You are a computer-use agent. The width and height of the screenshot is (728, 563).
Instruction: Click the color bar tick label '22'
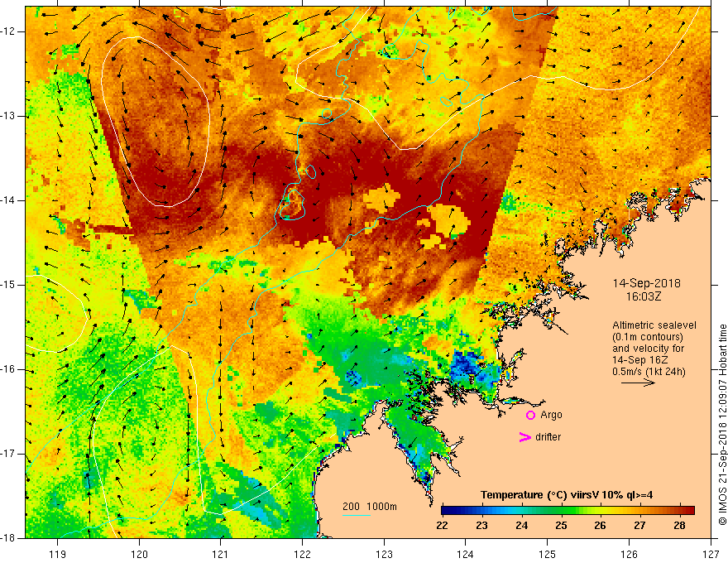pyautogui.click(x=442, y=526)
